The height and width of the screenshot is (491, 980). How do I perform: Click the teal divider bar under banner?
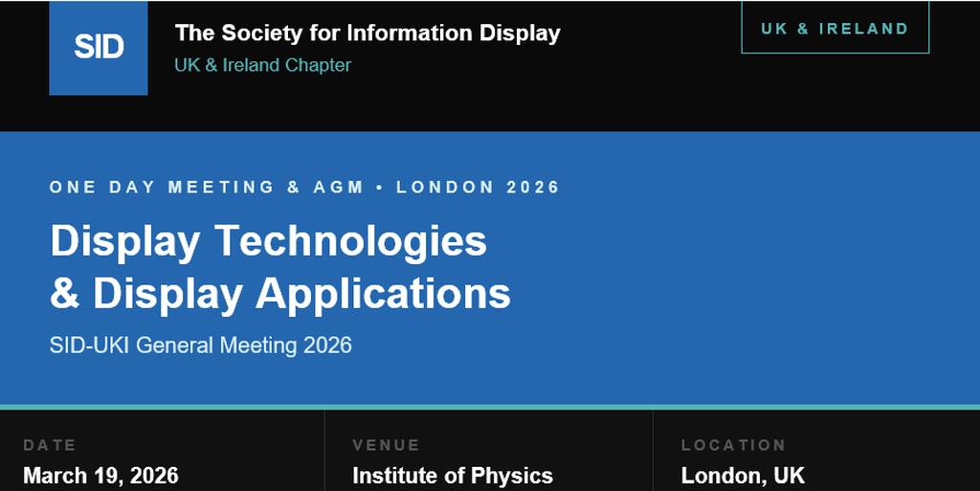tap(490, 407)
